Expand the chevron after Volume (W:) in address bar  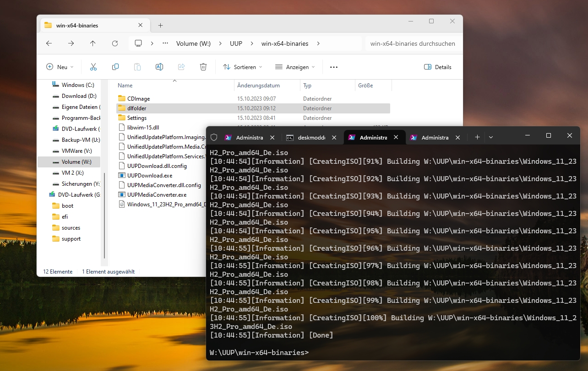(220, 43)
